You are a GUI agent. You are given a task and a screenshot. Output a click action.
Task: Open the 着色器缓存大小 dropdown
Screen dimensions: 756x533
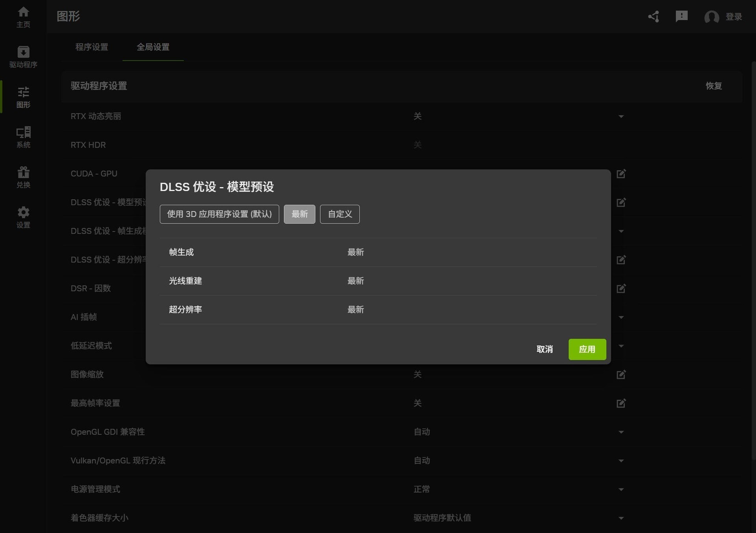pos(621,518)
